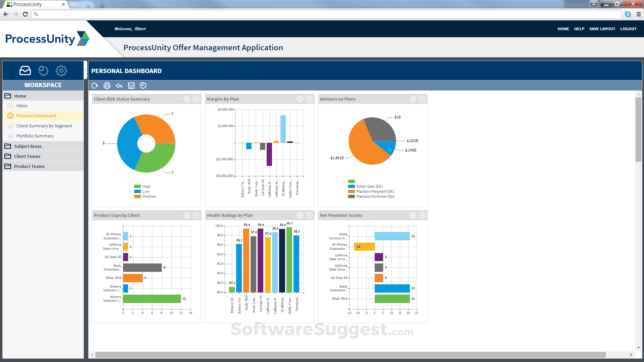
Task: Print the Personal Dashboard
Action: [107, 85]
